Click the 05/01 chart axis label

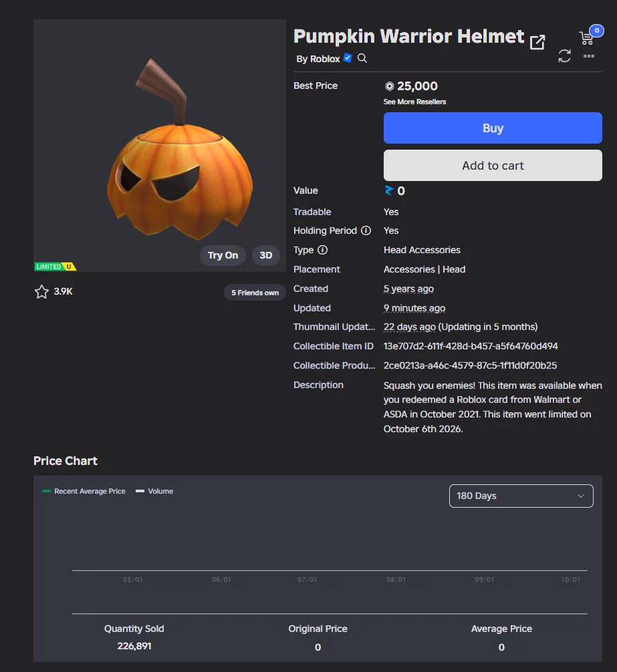[133, 579]
